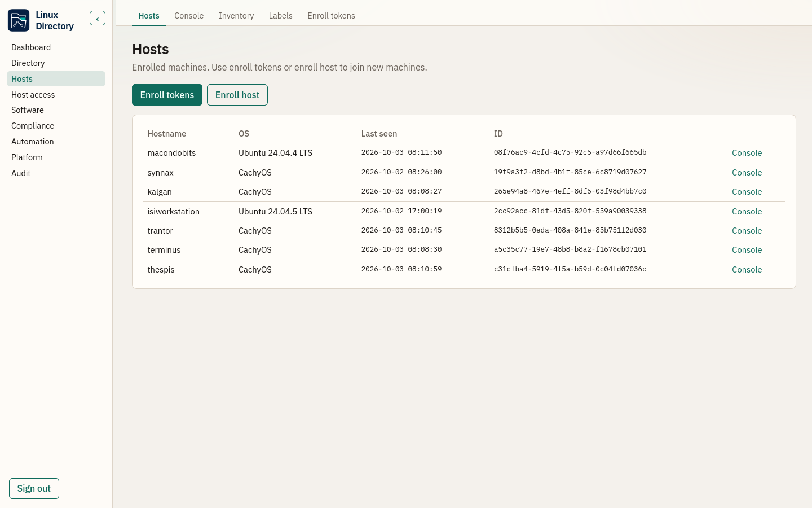Open Console for trantor host
The image size is (812, 508).
pos(747,231)
